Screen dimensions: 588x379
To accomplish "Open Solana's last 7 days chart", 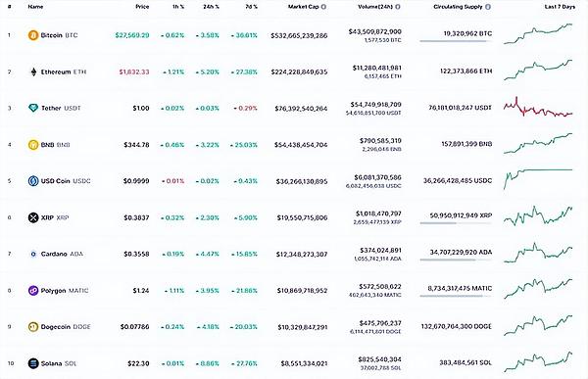I will click(x=538, y=361).
